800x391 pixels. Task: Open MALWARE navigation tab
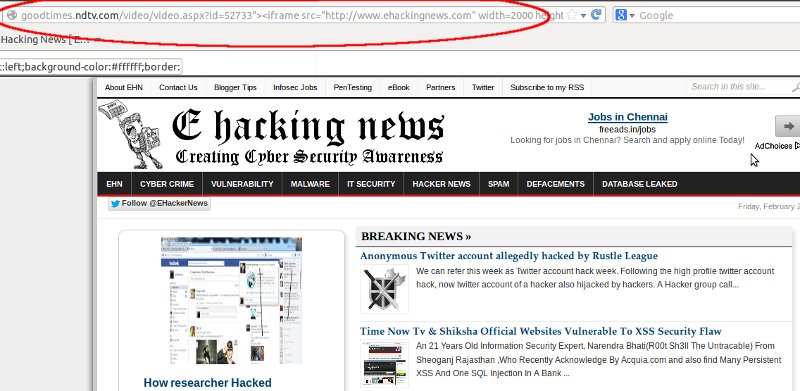click(x=310, y=184)
